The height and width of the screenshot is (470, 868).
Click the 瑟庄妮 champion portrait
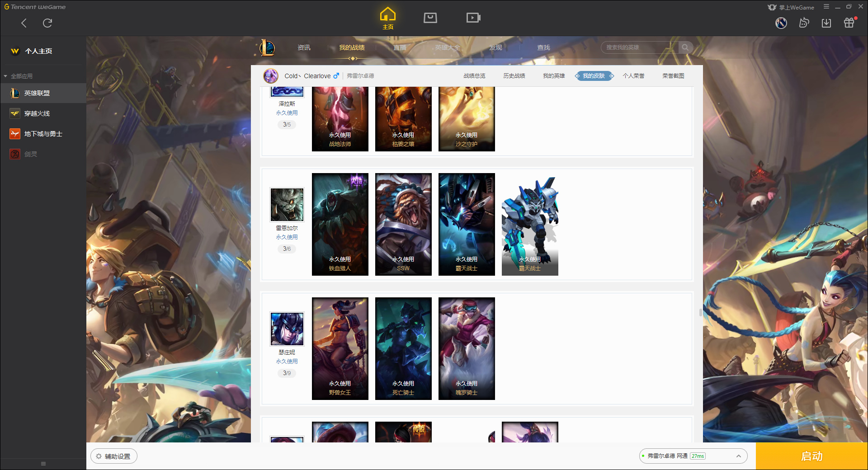click(287, 329)
